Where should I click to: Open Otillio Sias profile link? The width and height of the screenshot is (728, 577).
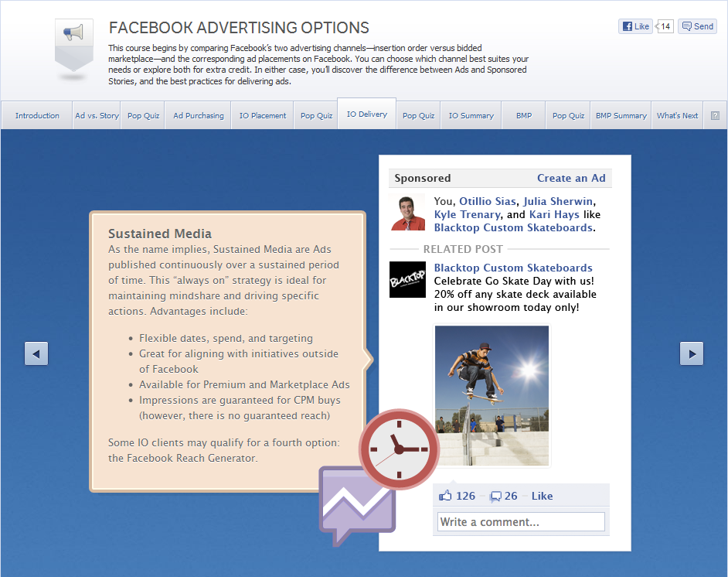point(488,201)
